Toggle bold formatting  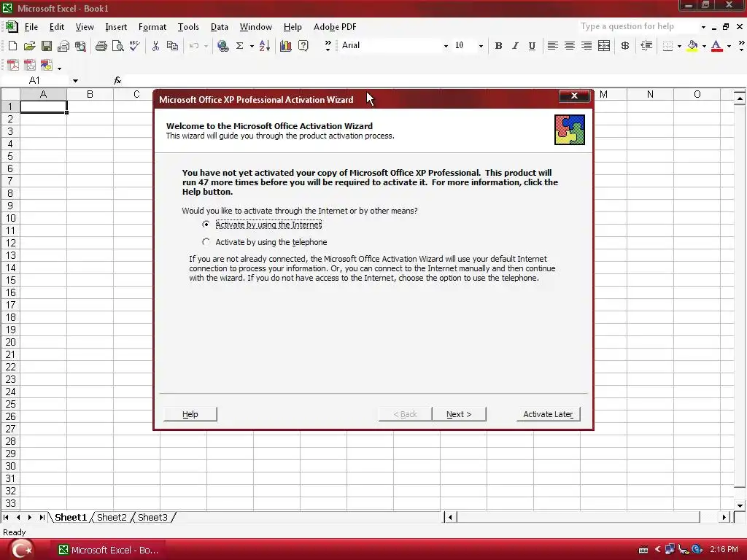(498, 46)
